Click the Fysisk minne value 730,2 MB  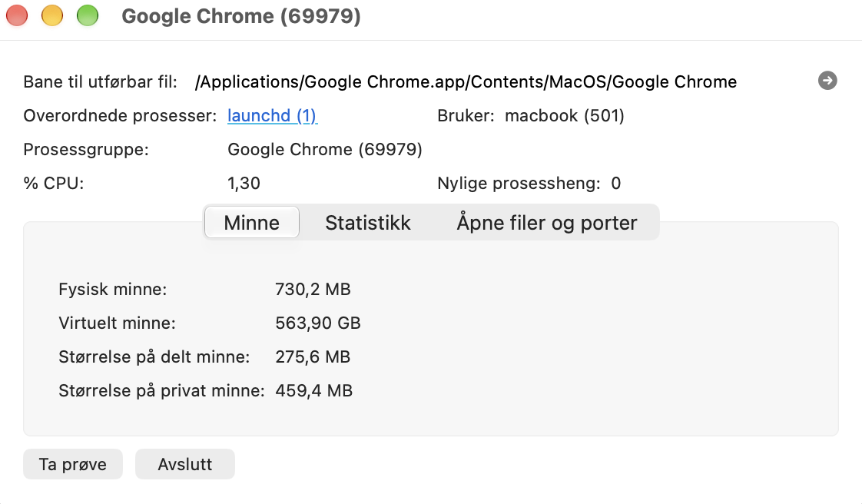[x=313, y=289]
